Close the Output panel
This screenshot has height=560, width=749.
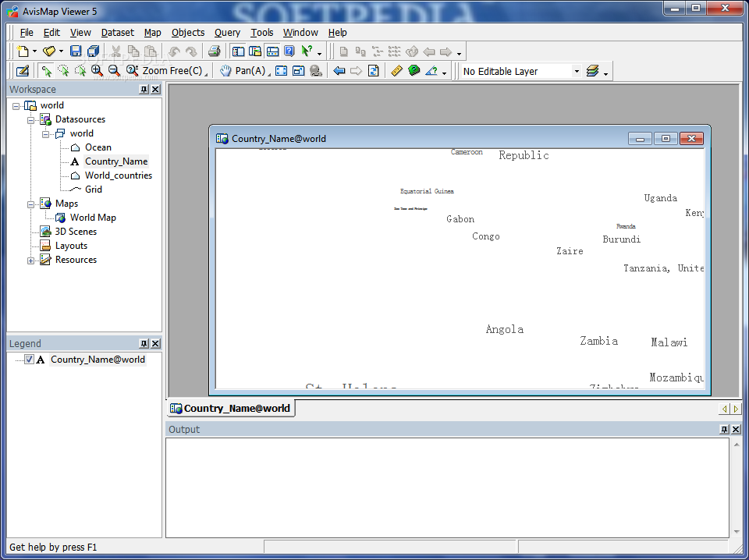pos(736,430)
